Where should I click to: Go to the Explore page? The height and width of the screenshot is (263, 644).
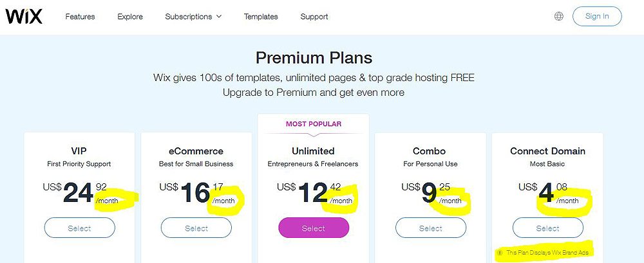(x=130, y=17)
